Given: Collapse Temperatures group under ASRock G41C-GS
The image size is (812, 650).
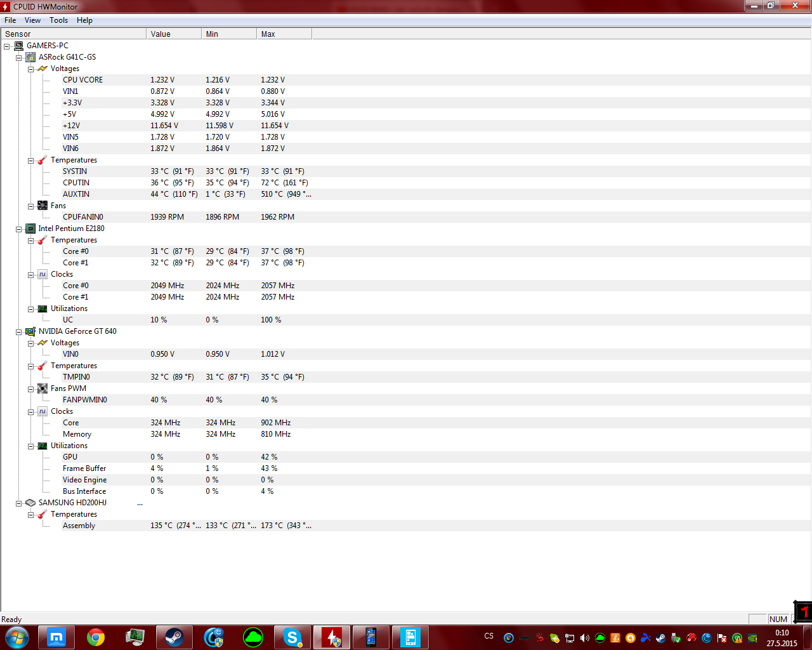Looking at the screenshot, I should [x=30, y=161].
